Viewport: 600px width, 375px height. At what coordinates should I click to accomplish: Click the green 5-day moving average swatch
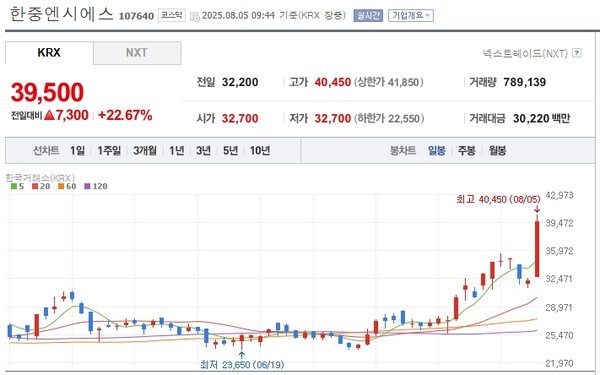point(14,186)
